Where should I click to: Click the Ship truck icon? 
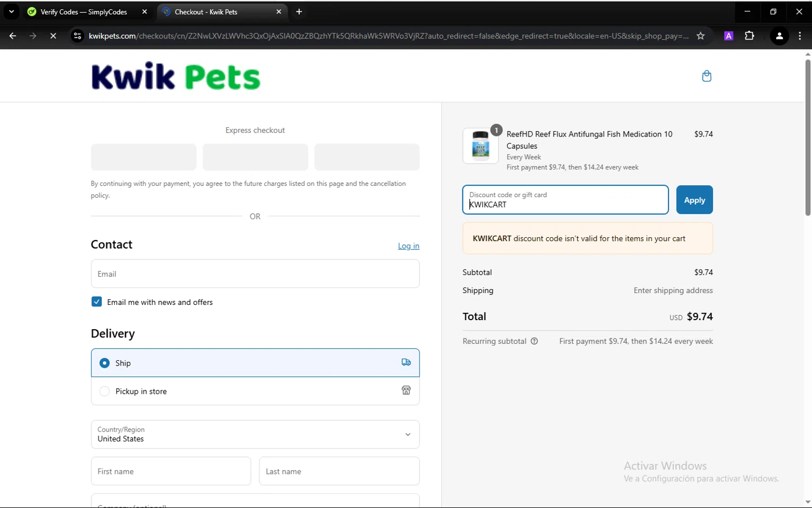[406, 362]
